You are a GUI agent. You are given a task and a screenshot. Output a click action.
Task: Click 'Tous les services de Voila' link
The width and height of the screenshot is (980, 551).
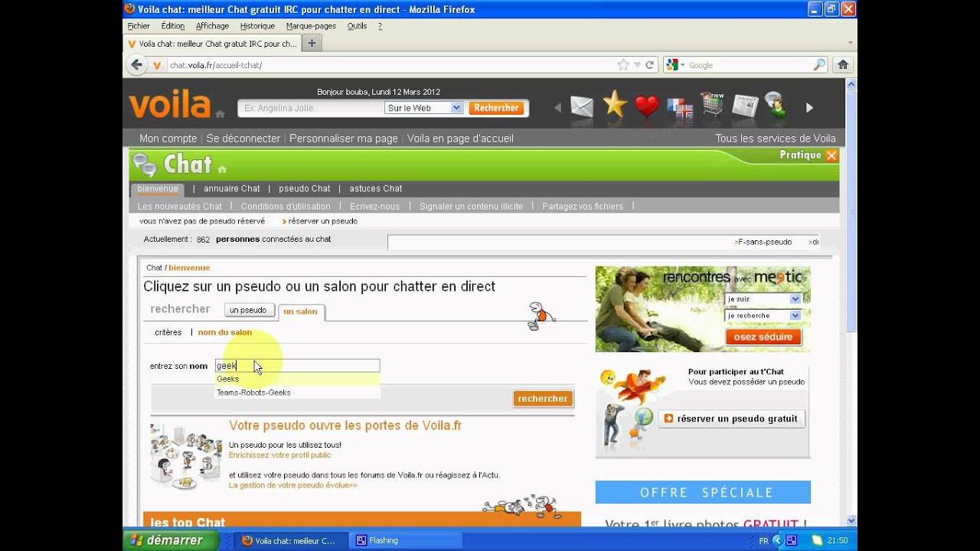(x=776, y=139)
